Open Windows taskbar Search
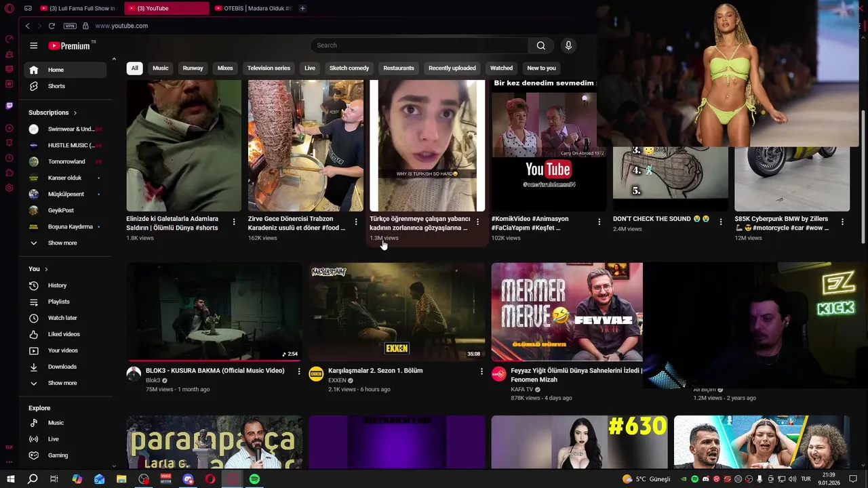Viewport: 868px width, 488px height. pyautogui.click(x=33, y=479)
